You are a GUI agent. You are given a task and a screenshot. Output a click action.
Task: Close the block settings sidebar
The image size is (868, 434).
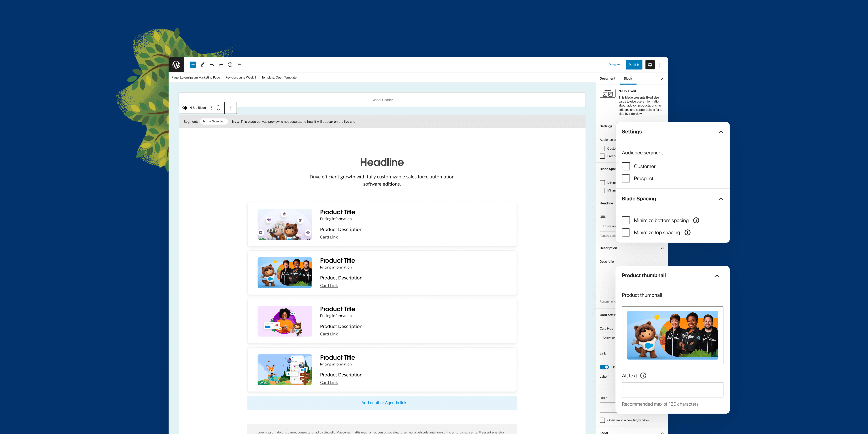tap(662, 78)
